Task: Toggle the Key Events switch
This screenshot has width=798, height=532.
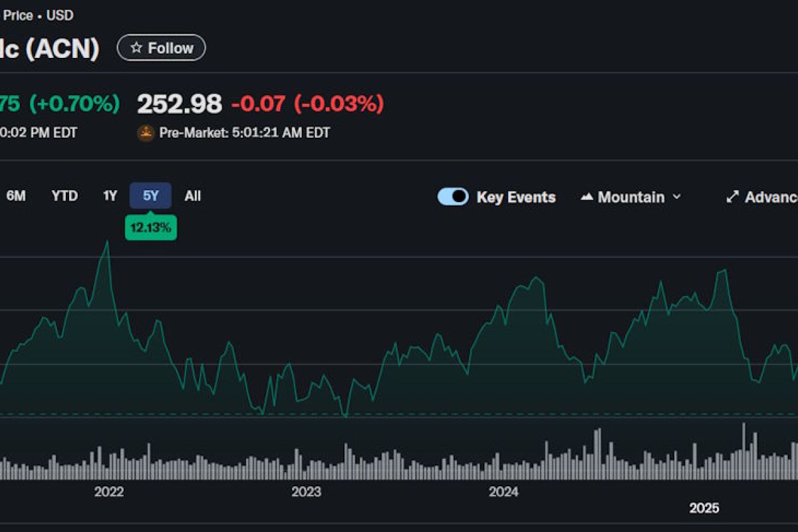Action: click(x=453, y=197)
